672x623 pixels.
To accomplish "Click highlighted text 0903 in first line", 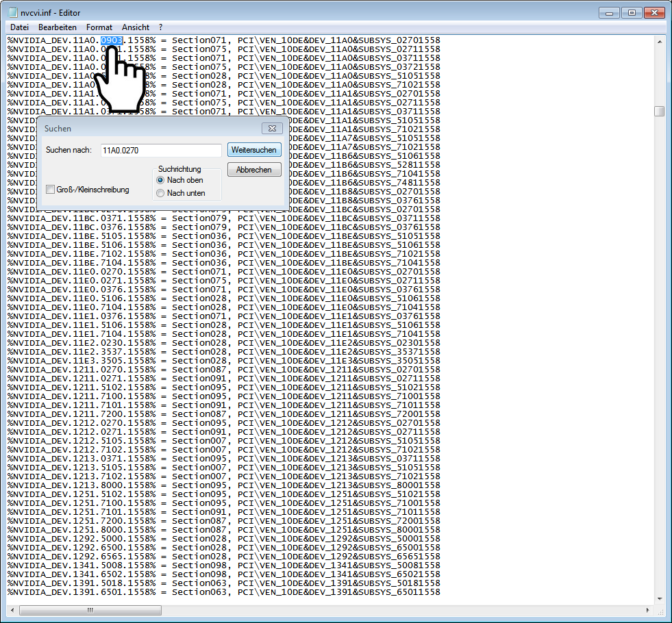I will [112, 40].
